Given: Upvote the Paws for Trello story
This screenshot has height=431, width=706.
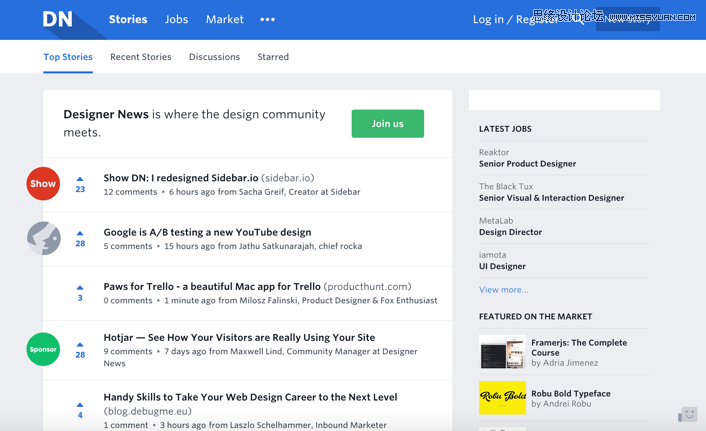Looking at the screenshot, I should tap(80, 287).
